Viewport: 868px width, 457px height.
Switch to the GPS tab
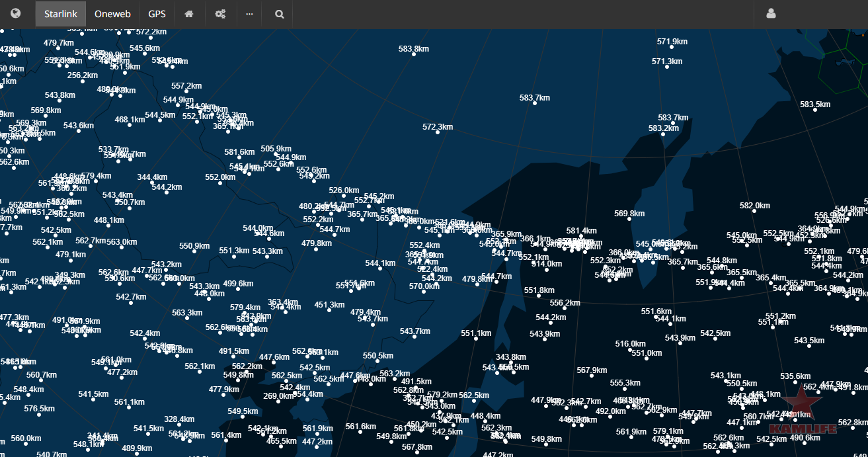point(157,14)
